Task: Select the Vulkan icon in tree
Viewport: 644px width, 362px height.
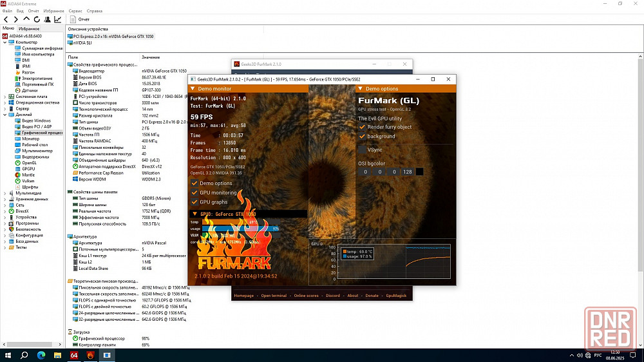Action: pos(17,181)
